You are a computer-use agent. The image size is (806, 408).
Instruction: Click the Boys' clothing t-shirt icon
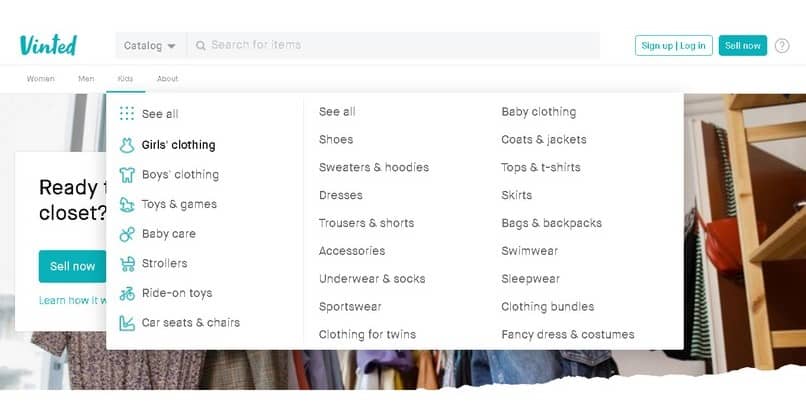coord(127,175)
